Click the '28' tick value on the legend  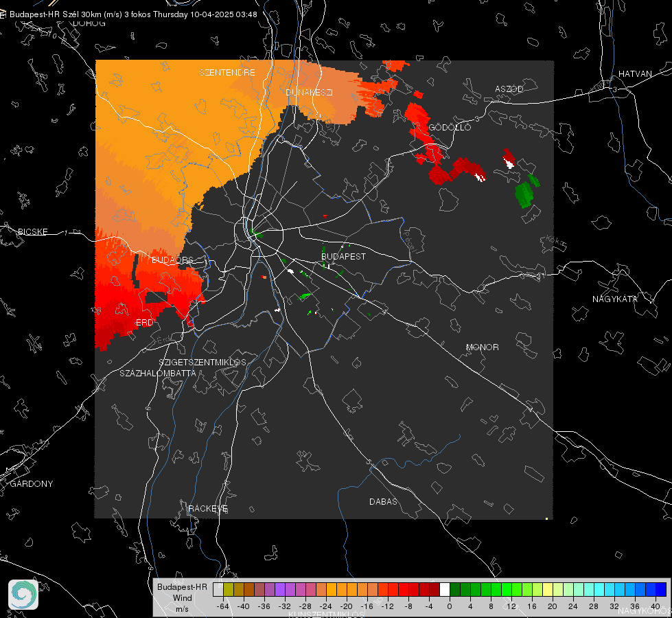pyautogui.click(x=593, y=606)
